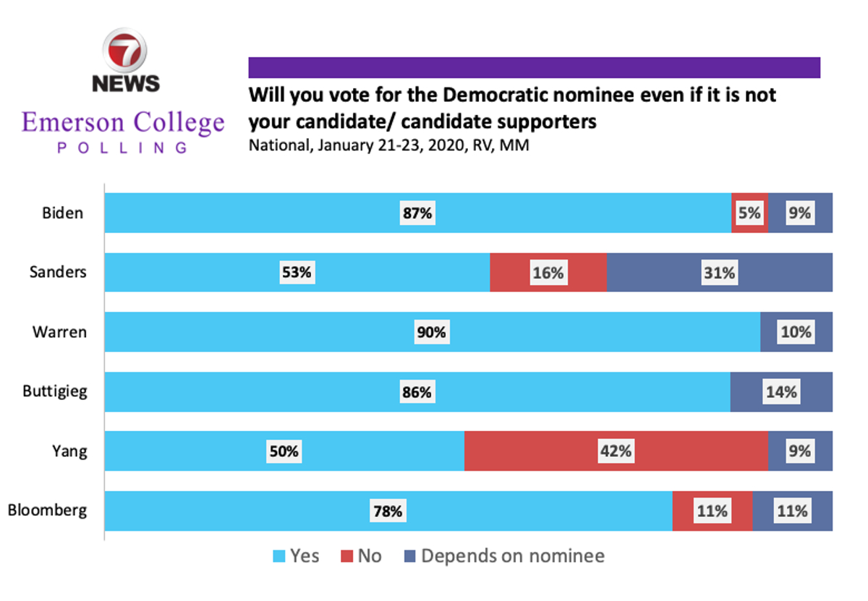Click Yang 42% No bar segment
This screenshot has height=601, width=868.
pos(615,451)
